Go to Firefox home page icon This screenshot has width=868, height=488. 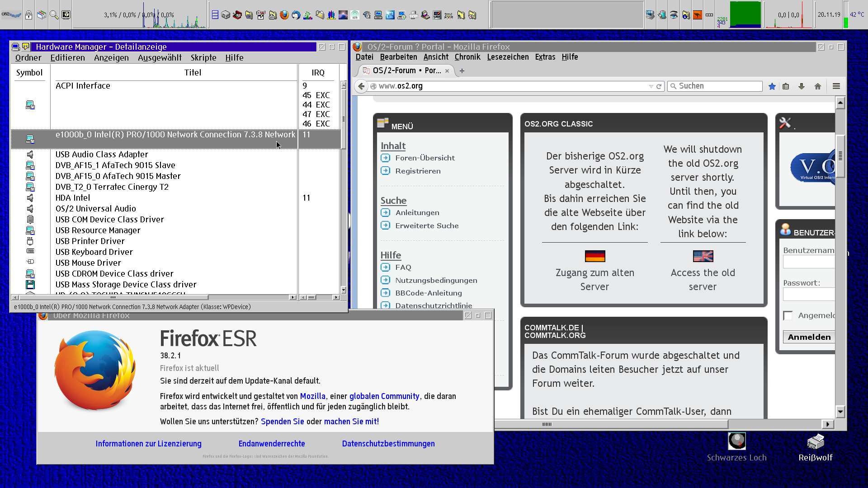pyautogui.click(x=818, y=86)
